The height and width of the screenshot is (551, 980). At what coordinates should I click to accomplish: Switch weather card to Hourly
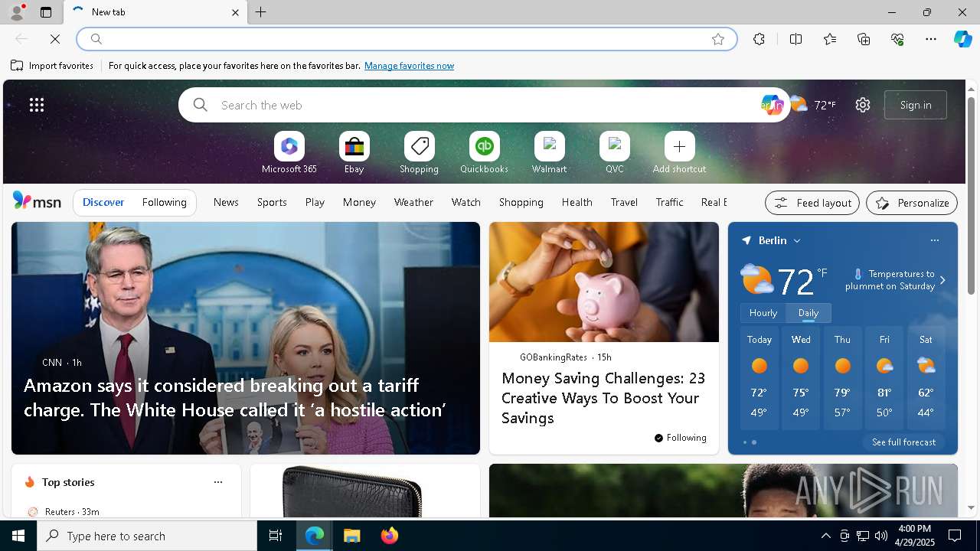click(763, 313)
